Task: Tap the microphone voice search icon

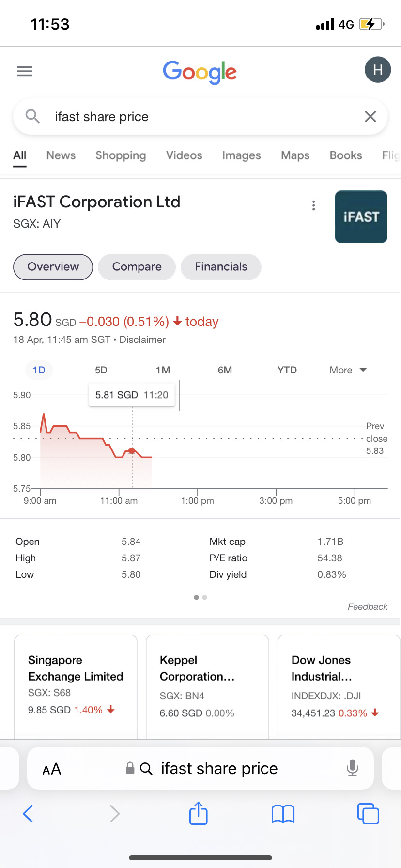Action: point(353,768)
